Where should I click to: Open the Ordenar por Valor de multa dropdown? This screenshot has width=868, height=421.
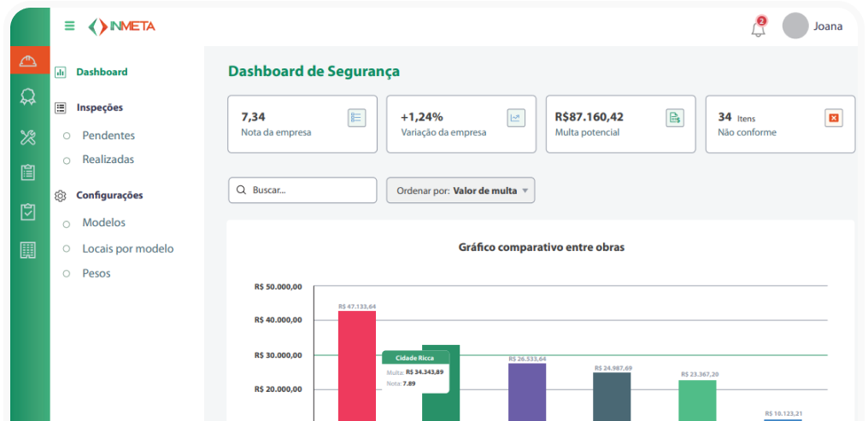pyautogui.click(x=460, y=190)
